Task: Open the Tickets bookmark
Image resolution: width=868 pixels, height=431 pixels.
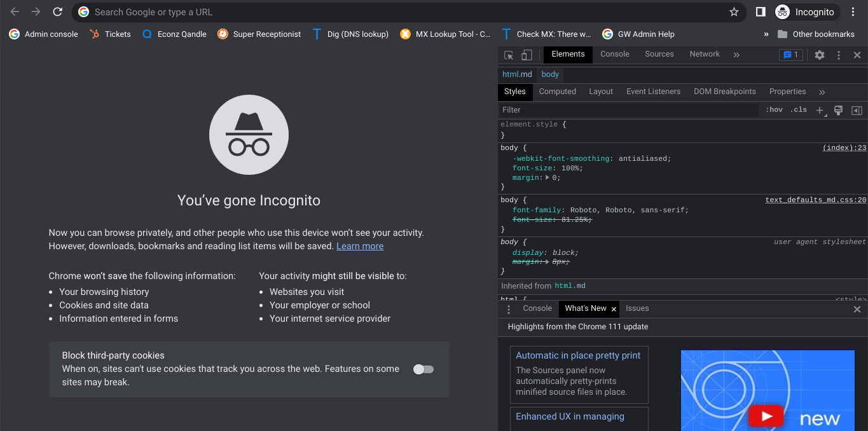Action: click(x=110, y=34)
